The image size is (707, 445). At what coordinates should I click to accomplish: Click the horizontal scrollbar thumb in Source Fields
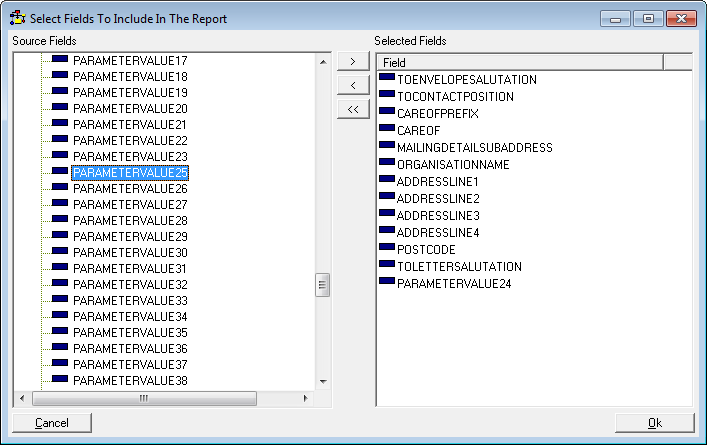pyautogui.click(x=144, y=399)
